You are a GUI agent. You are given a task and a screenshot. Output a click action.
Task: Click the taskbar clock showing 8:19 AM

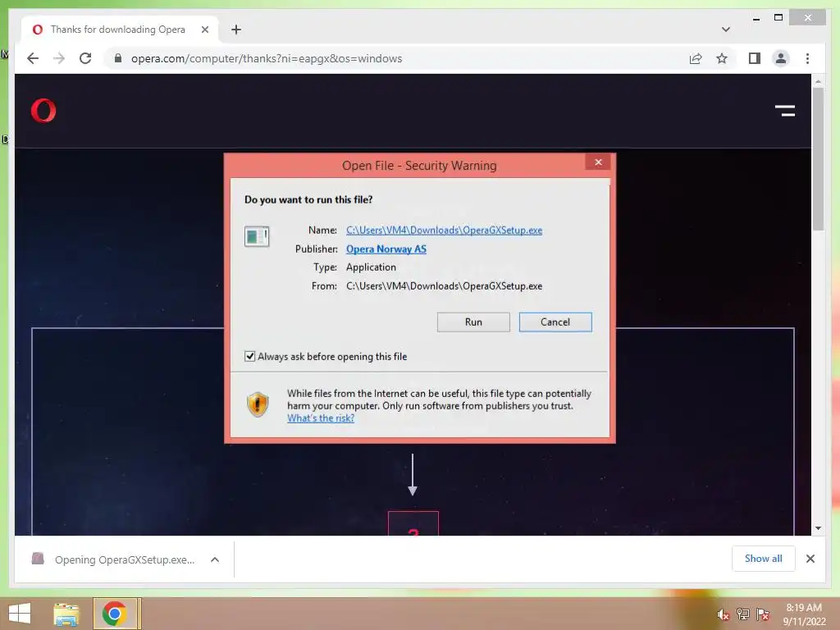[x=804, y=614]
